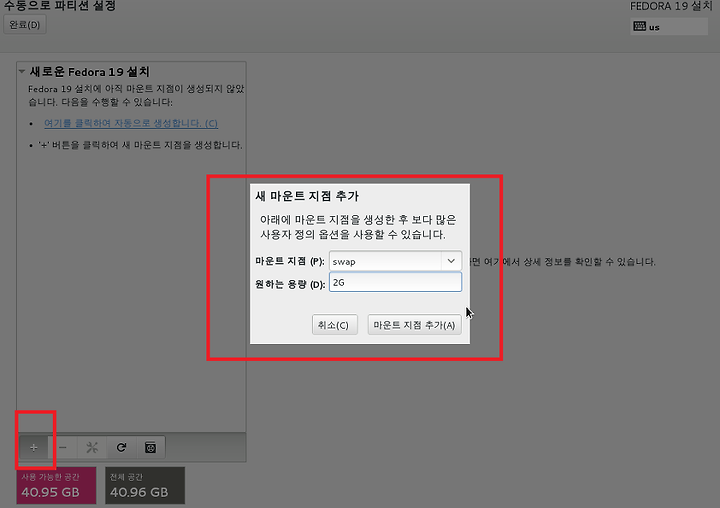
Task: Click the plus add mount point icon
Action: point(34,447)
